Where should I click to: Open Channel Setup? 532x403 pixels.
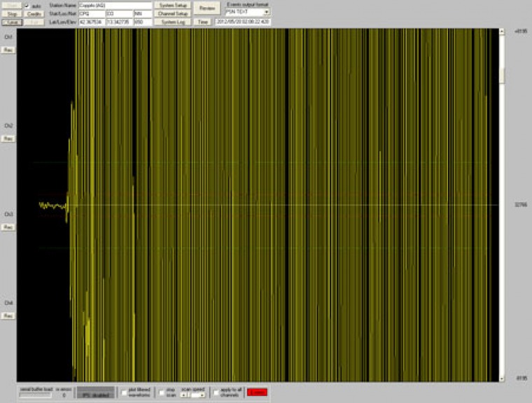tap(173, 14)
